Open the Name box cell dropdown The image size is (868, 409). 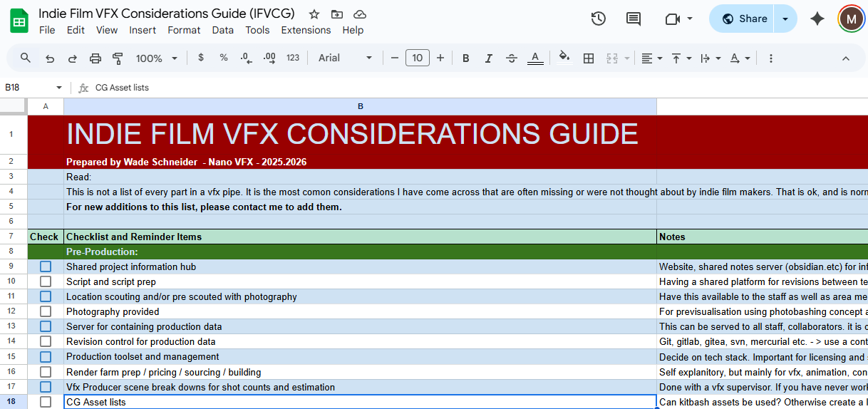(59, 88)
